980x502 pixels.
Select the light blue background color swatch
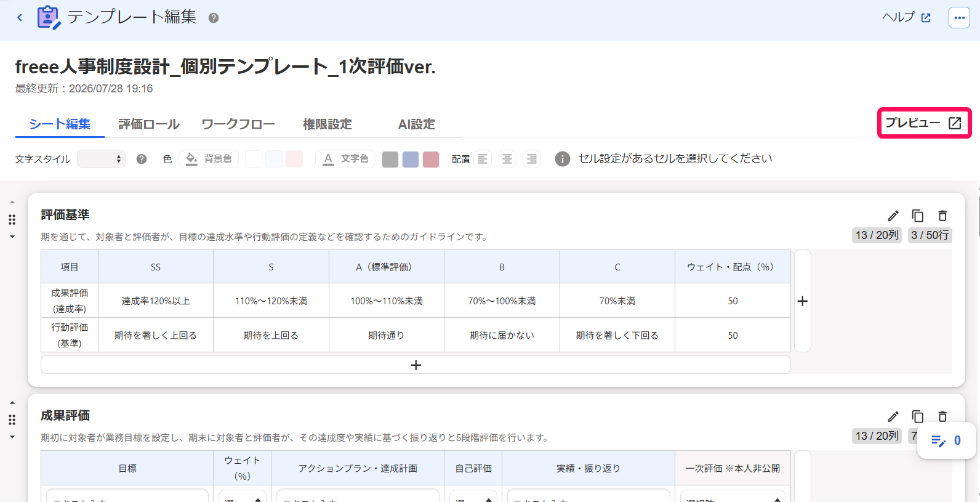click(x=274, y=159)
